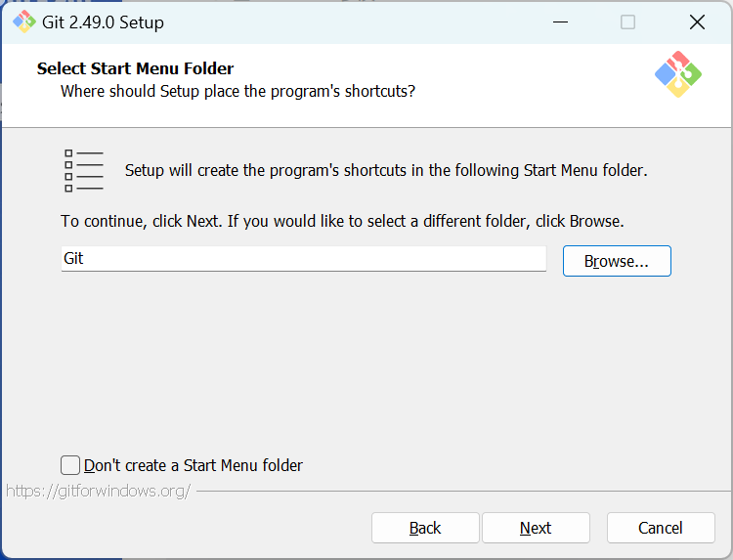Viewport: 733px width, 560px height.
Task: Click the Git logo in the header
Action: pos(678,74)
